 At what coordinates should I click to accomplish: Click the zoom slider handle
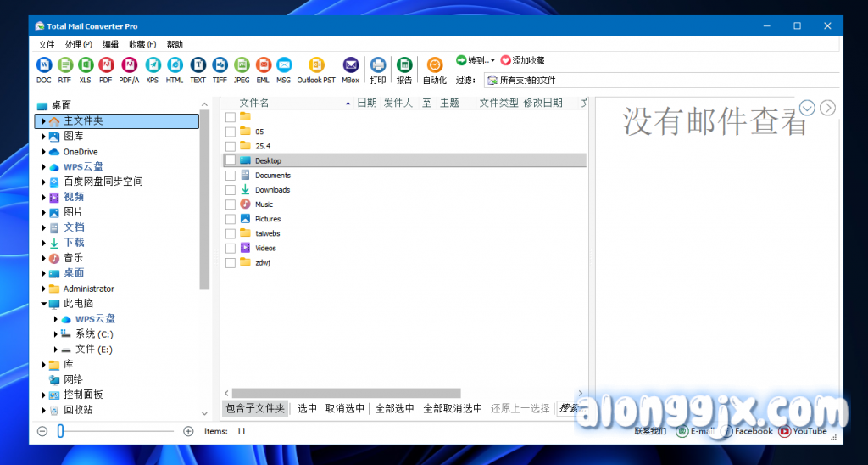click(60, 431)
